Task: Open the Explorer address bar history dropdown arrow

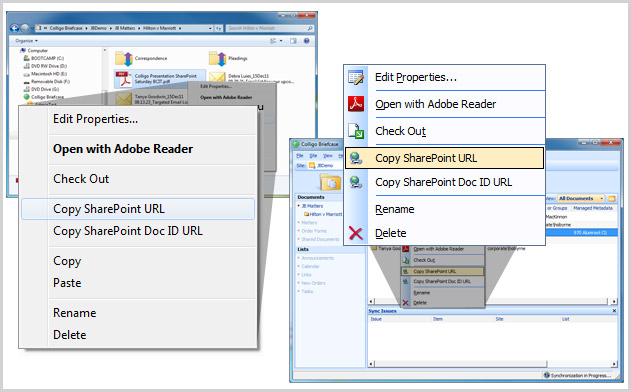Action: point(210,28)
